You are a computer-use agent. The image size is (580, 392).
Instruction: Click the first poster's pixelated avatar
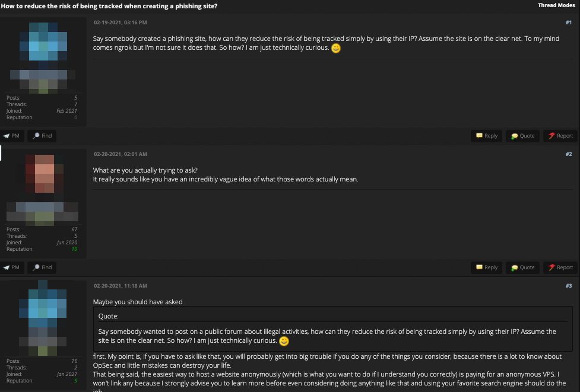[44, 56]
